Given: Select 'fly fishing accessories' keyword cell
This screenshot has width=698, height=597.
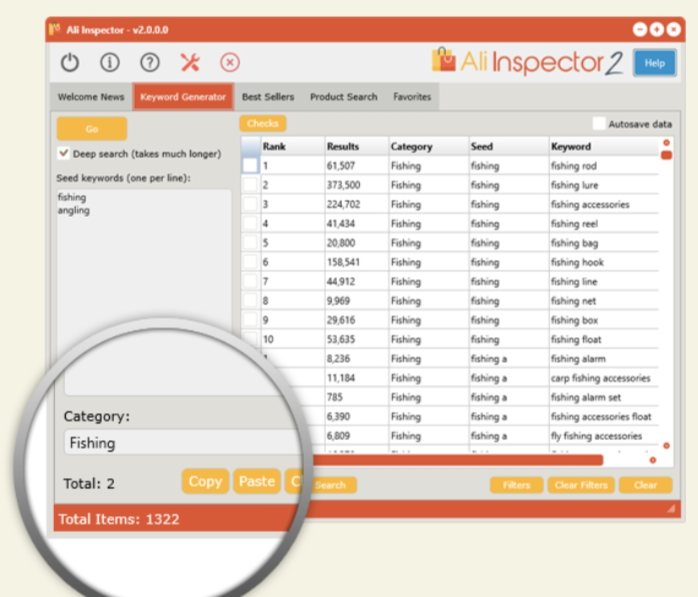Looking at the screenshot, I should (x=604, y=435).
